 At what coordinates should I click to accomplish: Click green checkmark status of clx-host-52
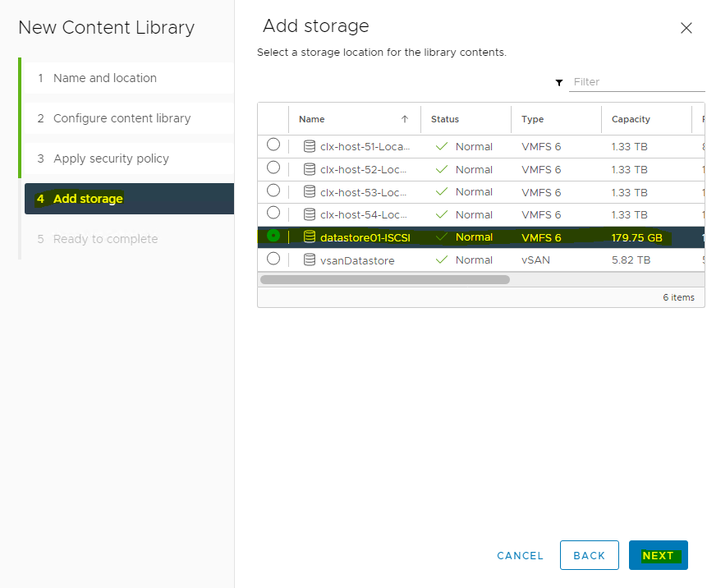[x=442, y=169]
